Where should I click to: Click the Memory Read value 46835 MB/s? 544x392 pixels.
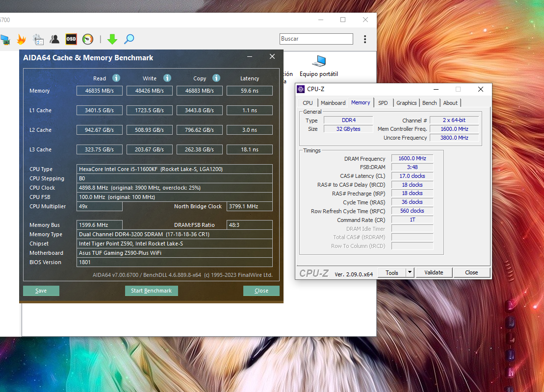tap(100, 91)
